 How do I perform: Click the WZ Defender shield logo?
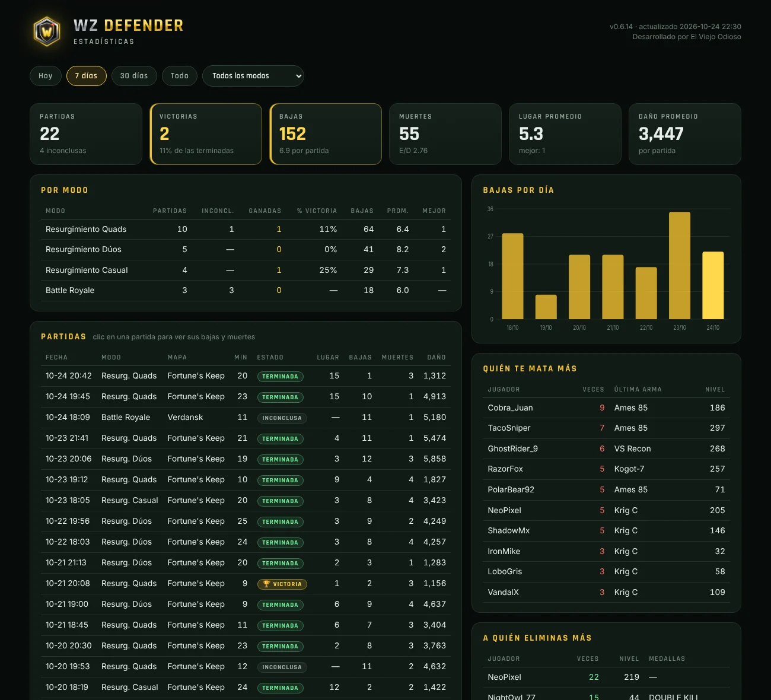pos(47,31)
